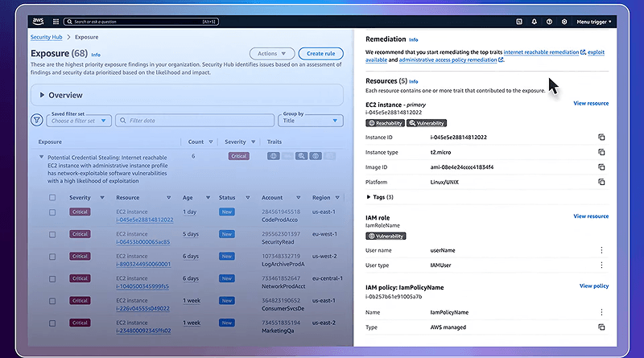Image resolution: width=644 pixels, height=358 pixels.
Task: Open the help question mark icon
Action: tap(549, 22)
